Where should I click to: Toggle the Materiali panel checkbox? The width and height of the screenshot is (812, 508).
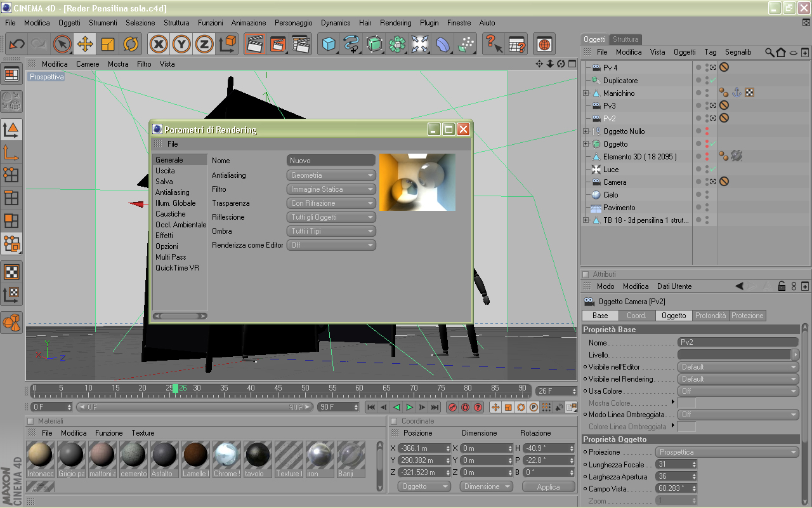click(30, 421)
